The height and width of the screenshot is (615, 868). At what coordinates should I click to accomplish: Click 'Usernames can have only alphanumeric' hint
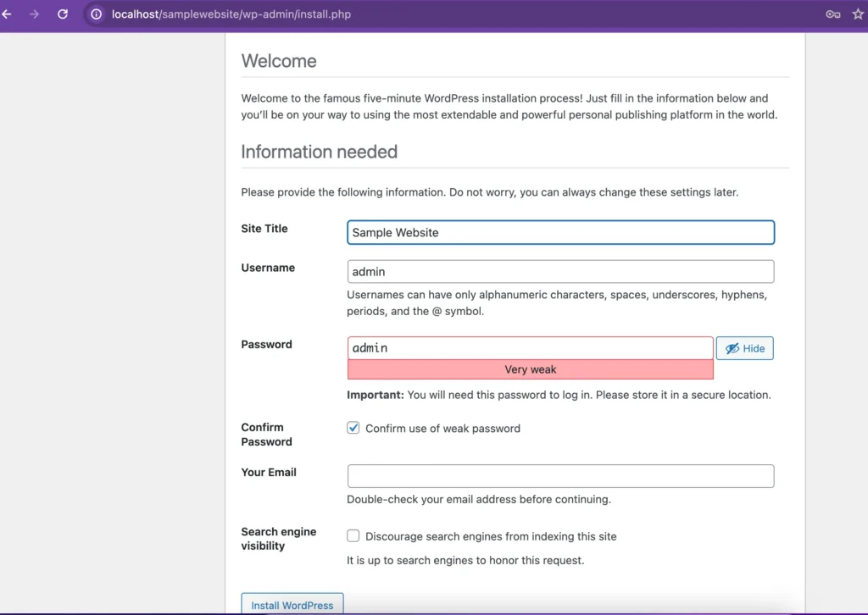[557, 303]
